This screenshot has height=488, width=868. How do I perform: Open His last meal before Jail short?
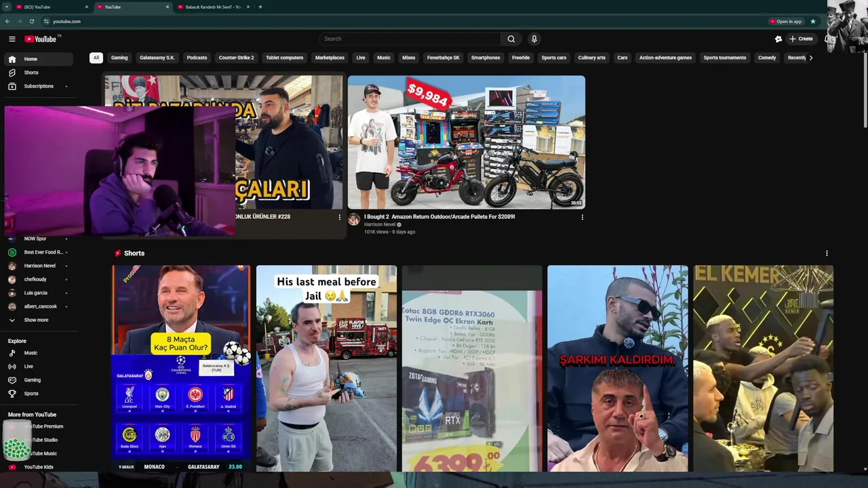tap(326, 368)
